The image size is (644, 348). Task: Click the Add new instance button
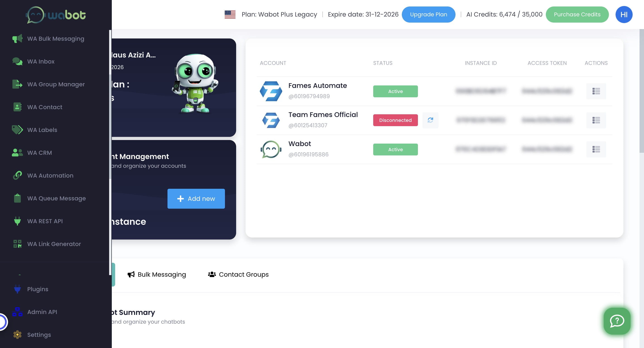196,199
